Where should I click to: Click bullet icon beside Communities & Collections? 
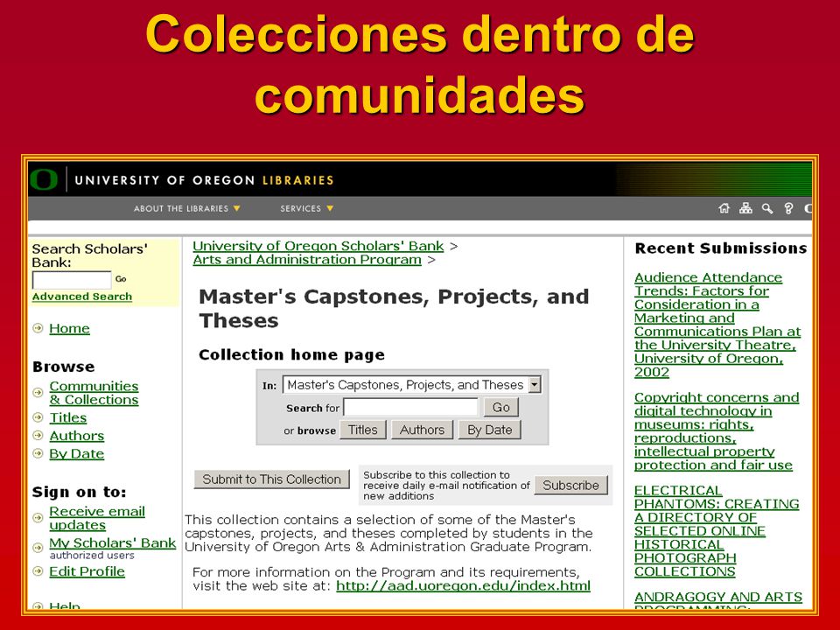(x=38, y=392)
